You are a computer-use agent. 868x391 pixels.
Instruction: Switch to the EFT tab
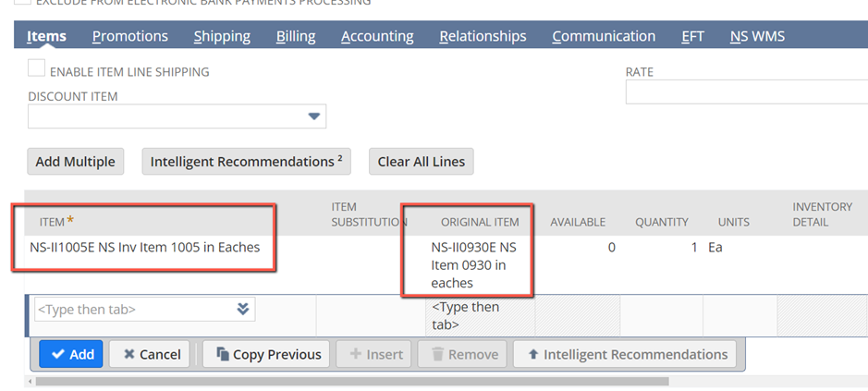(x=692, y=36)
